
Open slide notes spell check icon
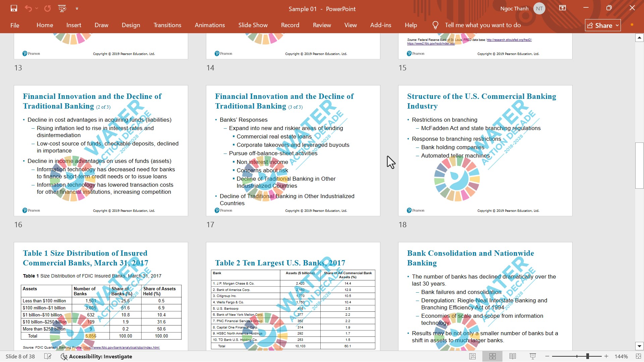tap(48, 356)
